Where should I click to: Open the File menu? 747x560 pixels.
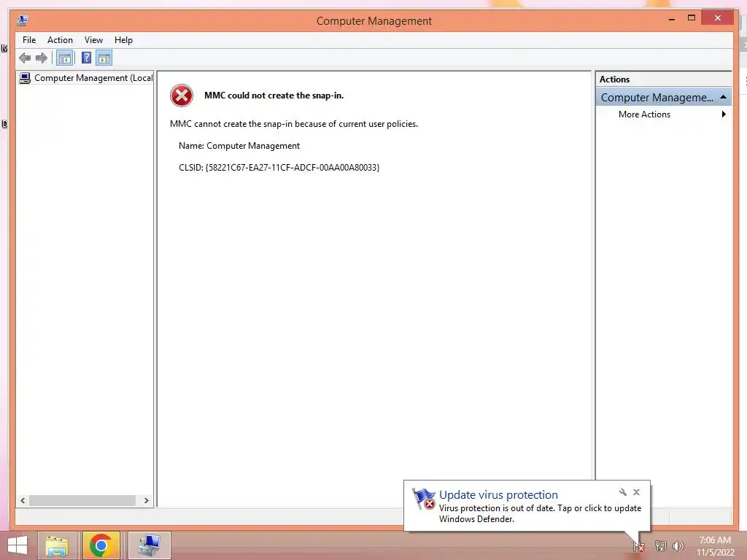(29, 40)
